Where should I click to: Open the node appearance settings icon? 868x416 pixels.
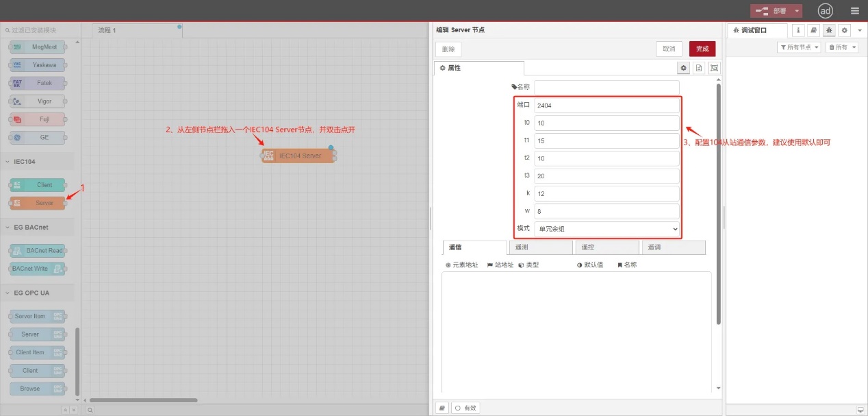pyautogui.click(x=715, y=68)
